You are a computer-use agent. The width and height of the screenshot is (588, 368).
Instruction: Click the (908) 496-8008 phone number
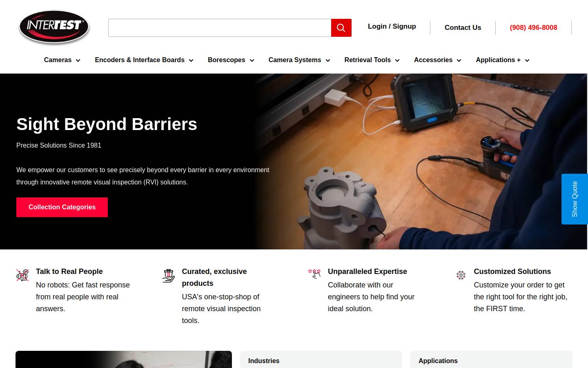click(533, 27)
